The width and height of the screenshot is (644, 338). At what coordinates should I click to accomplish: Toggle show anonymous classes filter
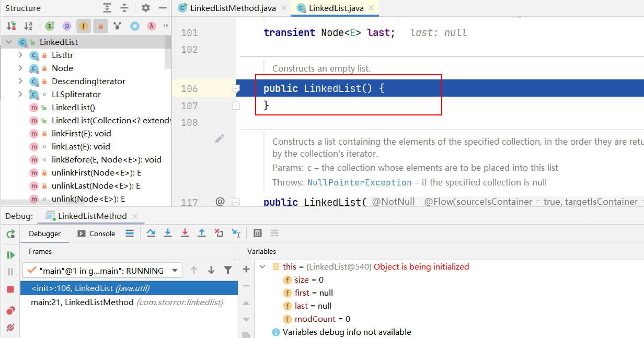pos(135,26)
